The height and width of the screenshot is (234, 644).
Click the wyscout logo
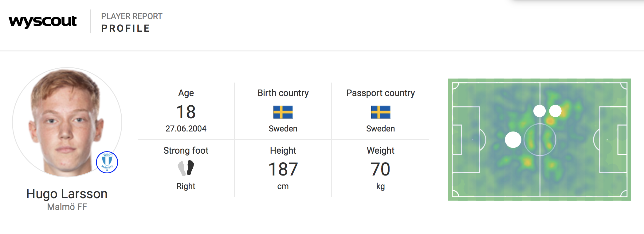[43, 22]
